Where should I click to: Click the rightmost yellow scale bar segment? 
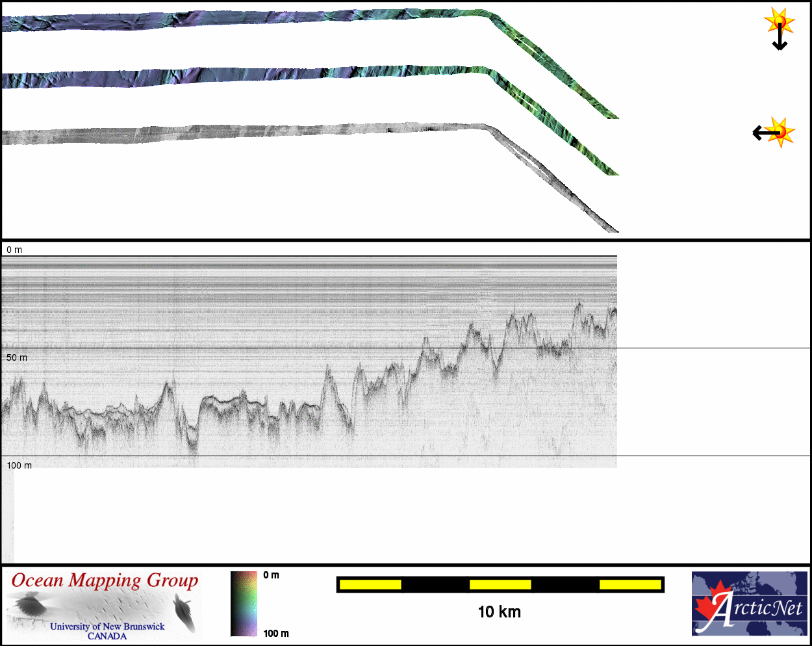pos(630,585)
